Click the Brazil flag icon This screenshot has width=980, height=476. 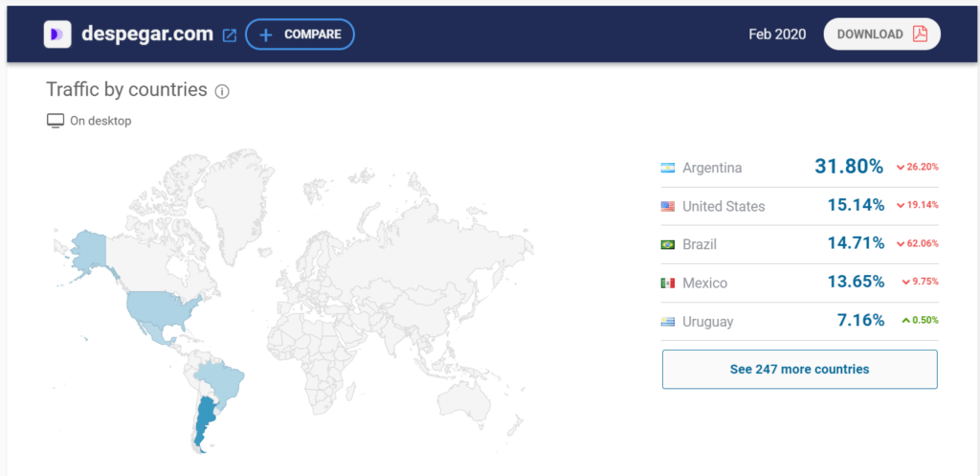coord(667,245)
